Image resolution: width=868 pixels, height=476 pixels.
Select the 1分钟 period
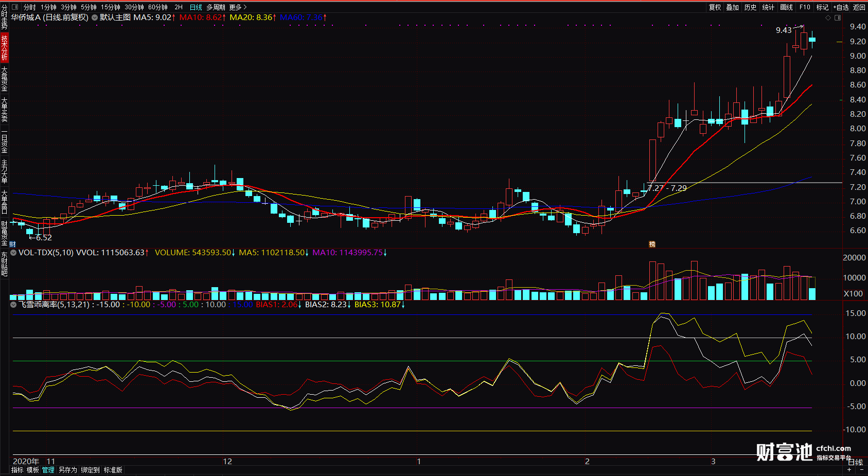[49, 7]
